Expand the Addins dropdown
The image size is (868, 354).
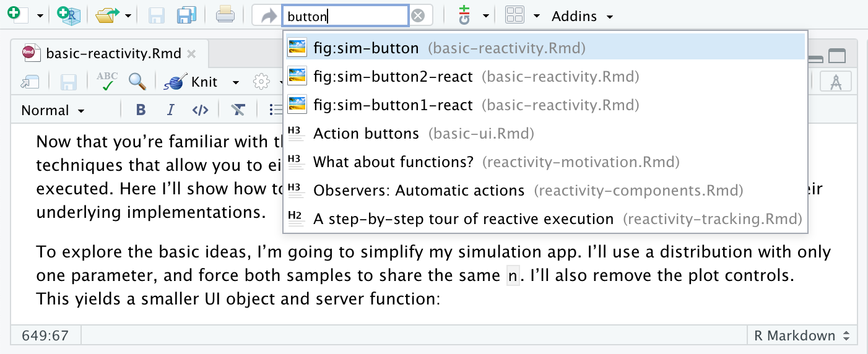(582, 16)
